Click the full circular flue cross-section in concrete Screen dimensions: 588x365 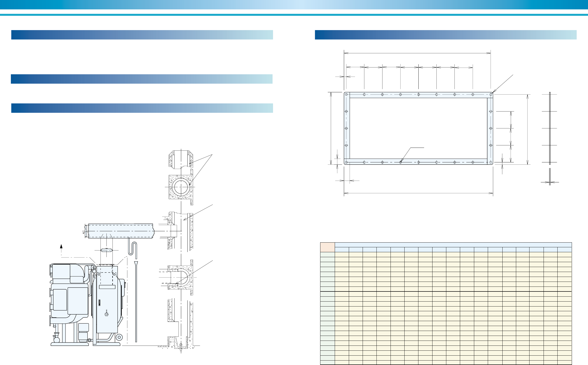click(181, 187)
